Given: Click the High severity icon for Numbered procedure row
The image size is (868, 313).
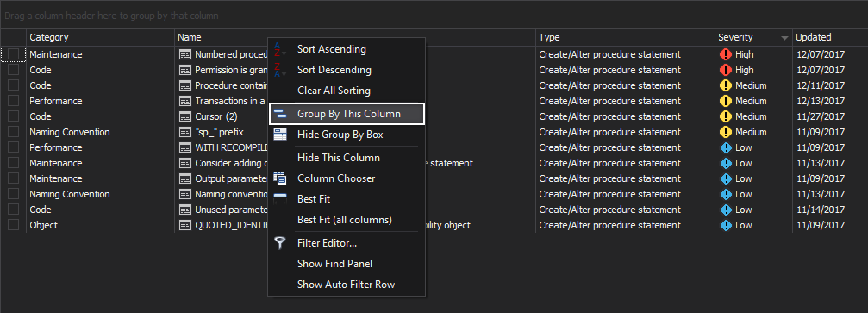Looking at the screenshot, I should click(725, 54).
